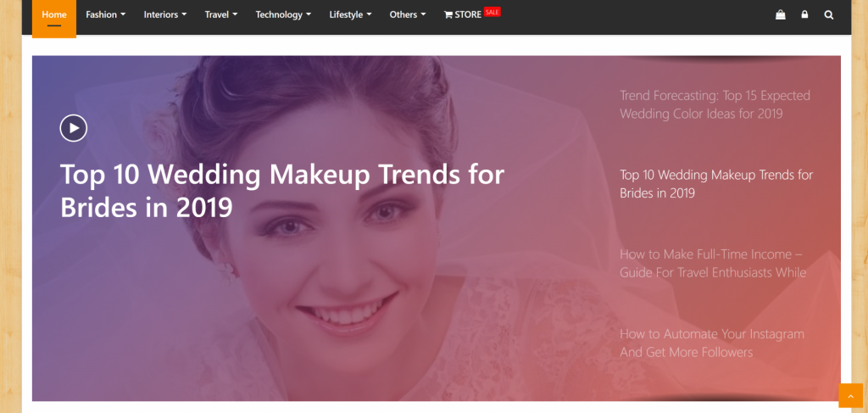The image size is (868, 413).
Task: Expand the Interiors dropdown menu
Action: click(165, 15)
